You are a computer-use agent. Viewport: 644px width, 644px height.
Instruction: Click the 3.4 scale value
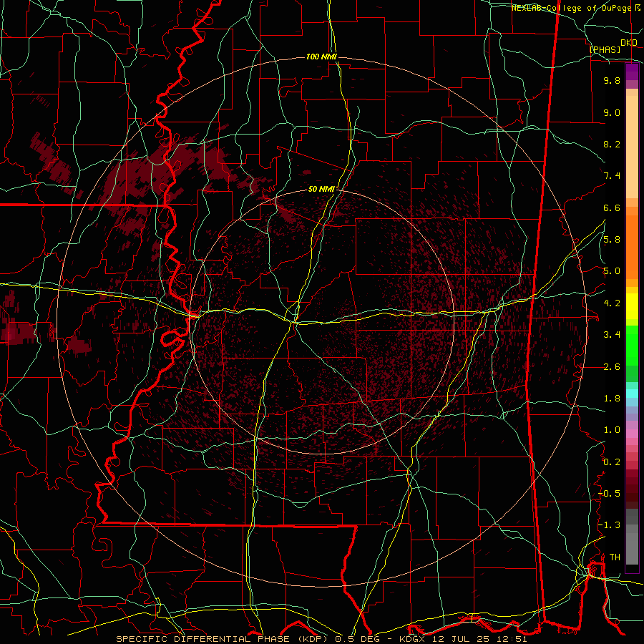(612, 335)
